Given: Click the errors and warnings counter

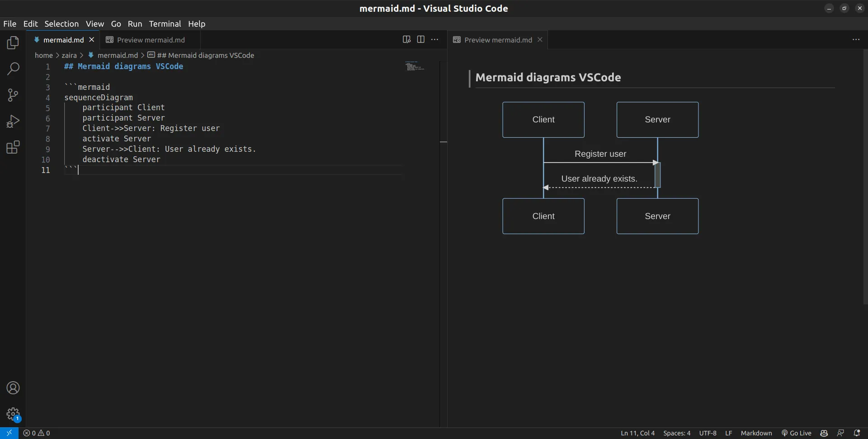Looking at the screenshot, I should (37, 433).
